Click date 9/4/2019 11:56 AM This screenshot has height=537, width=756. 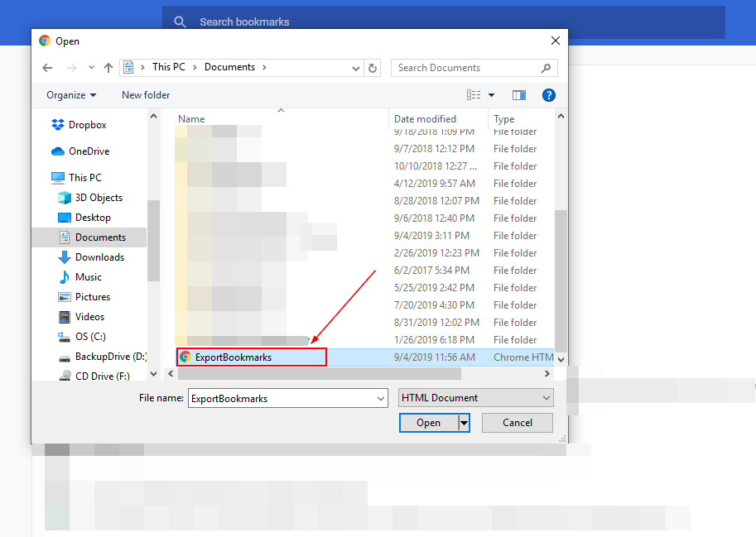tap(435, 357)
